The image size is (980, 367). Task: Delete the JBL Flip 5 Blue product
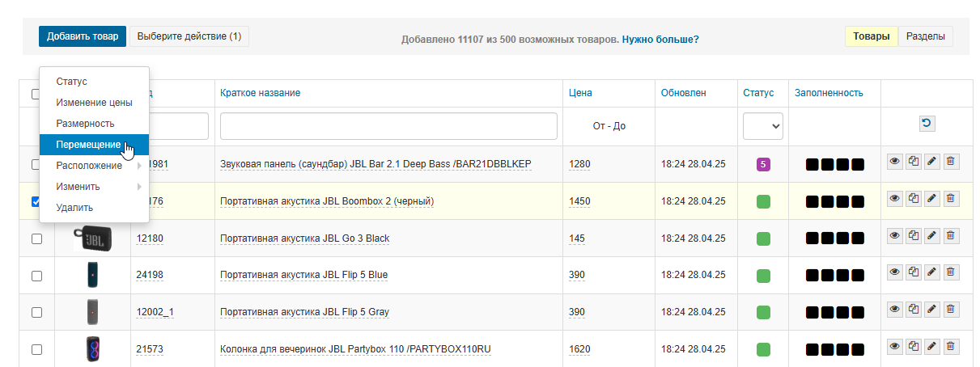click(951, 272)
